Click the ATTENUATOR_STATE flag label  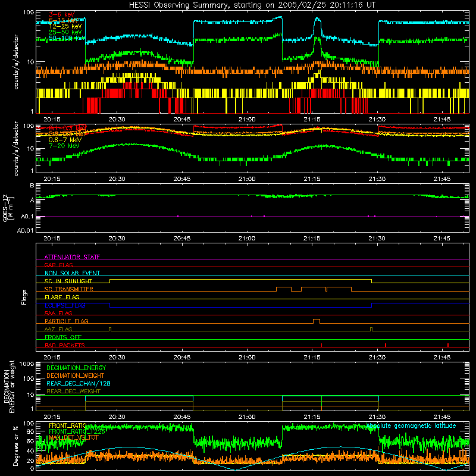(x=72, y=257)
